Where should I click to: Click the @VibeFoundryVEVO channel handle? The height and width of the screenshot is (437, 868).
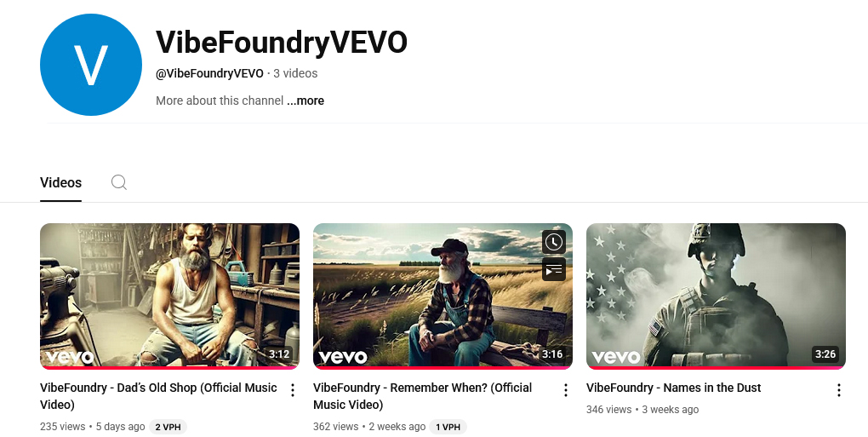pyautogui.click(x=209, y=73)
